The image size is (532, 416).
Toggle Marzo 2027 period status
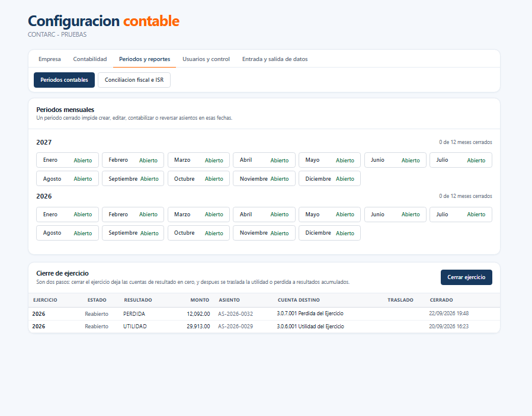(198, 160)
